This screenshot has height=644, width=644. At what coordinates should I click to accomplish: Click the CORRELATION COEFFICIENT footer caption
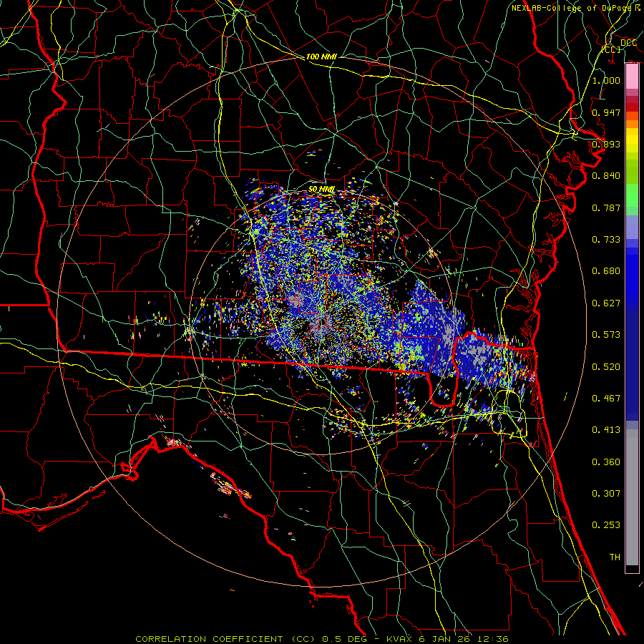coord(322,639)
